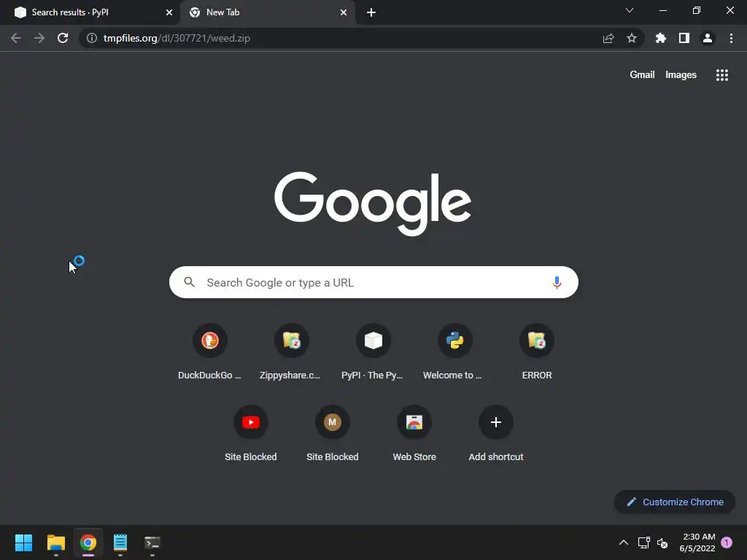The width and height of the screenshot is (747, 560).
Task: Switch to Search results PyPI tab
Action: (x=90, y=12)
